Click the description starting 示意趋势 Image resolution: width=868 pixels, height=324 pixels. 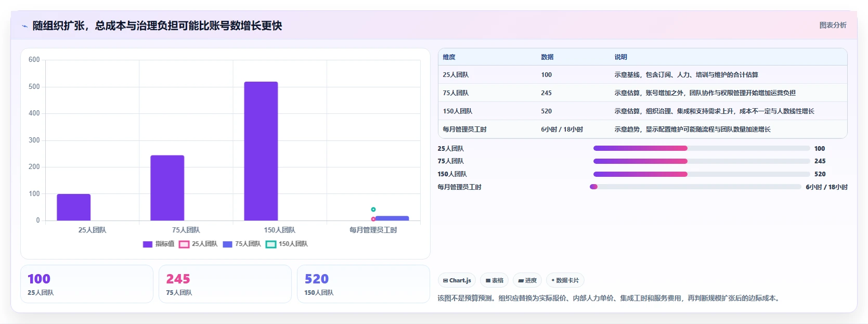pyautogui.click(x=692, y=129)
